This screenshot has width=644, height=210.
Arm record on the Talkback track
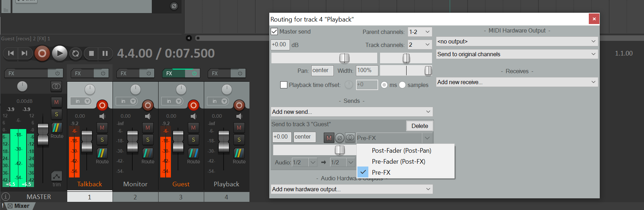tap(102, 105)
